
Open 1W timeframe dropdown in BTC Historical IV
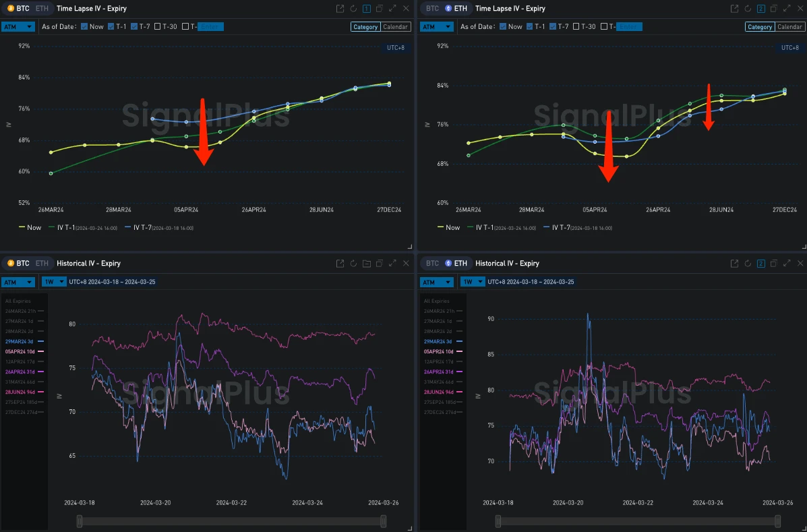[54, 282]
